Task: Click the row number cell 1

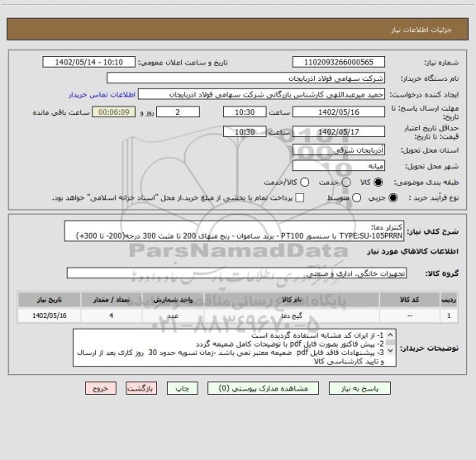Action: click(449, 315)
